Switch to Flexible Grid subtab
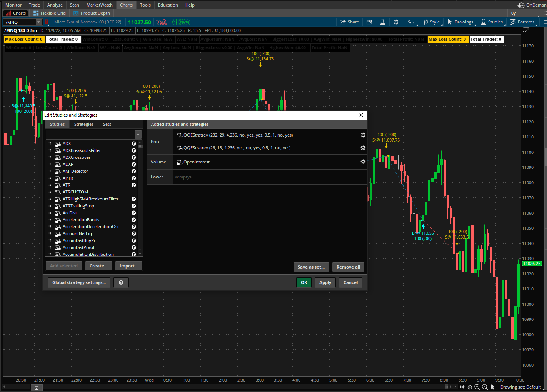This screenshot has height=392, width=547. coord(50,13)
